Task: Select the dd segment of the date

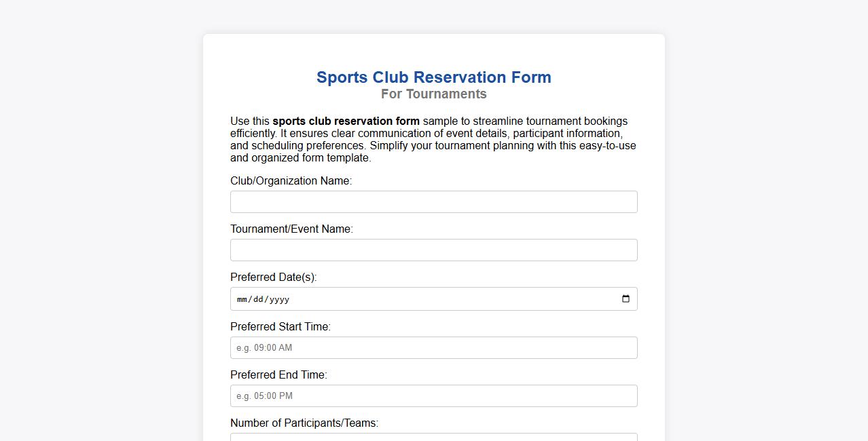Action: (259, 299)
